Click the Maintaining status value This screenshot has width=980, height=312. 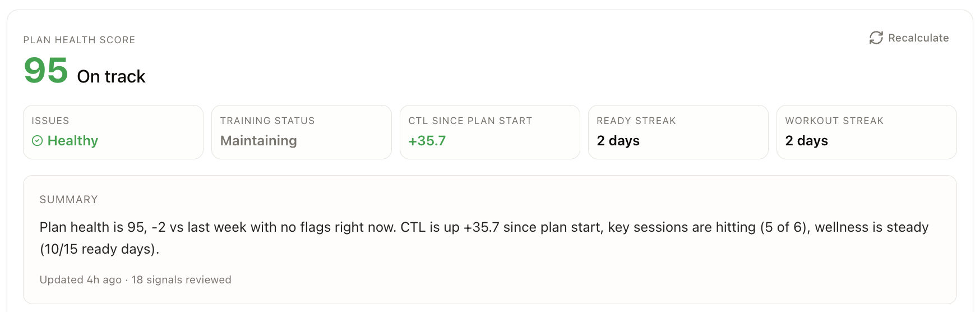tap(258, 141)
